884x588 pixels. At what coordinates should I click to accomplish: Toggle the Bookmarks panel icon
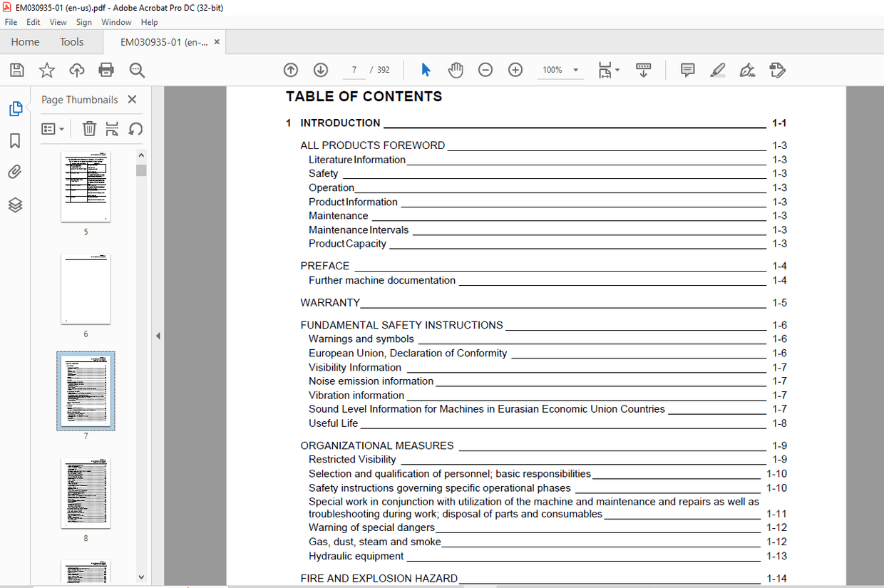pyautogui.click(x=15, y=141)
